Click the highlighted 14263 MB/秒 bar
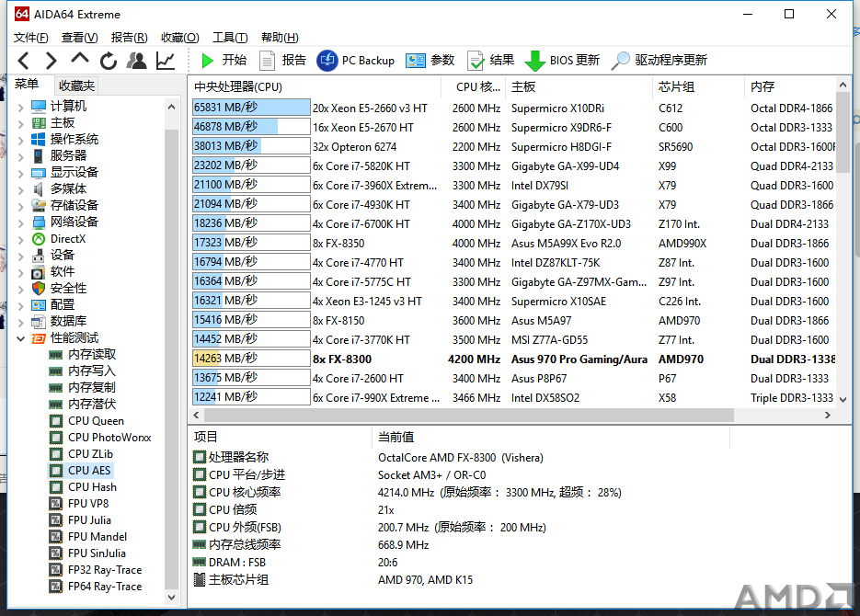 (251, 359)
